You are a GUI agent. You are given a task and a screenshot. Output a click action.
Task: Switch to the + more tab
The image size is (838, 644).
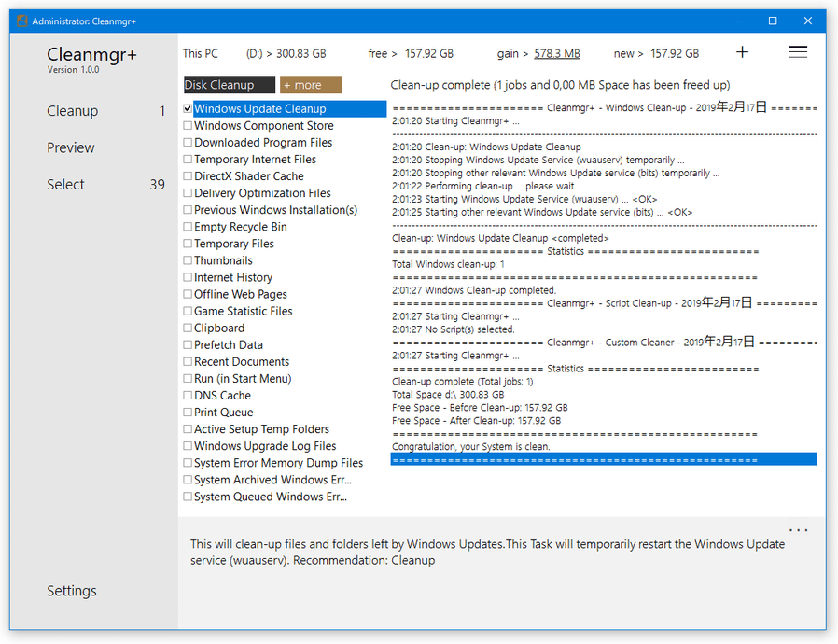[x=311, y=84]
